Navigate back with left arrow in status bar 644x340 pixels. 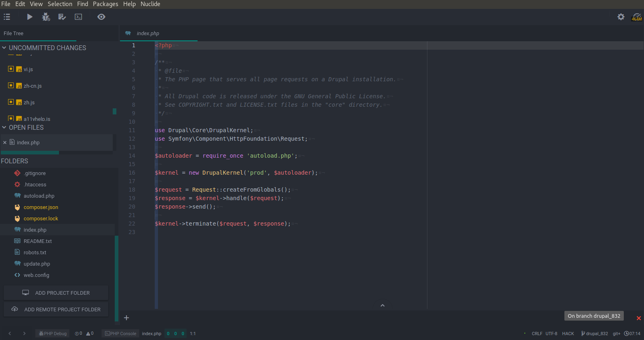pos(10,334)
